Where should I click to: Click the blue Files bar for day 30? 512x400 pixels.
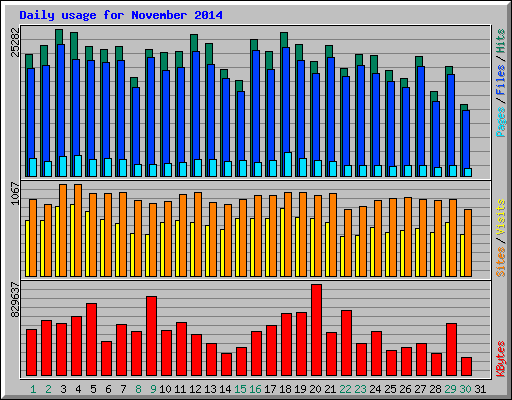tap(466, 139)
